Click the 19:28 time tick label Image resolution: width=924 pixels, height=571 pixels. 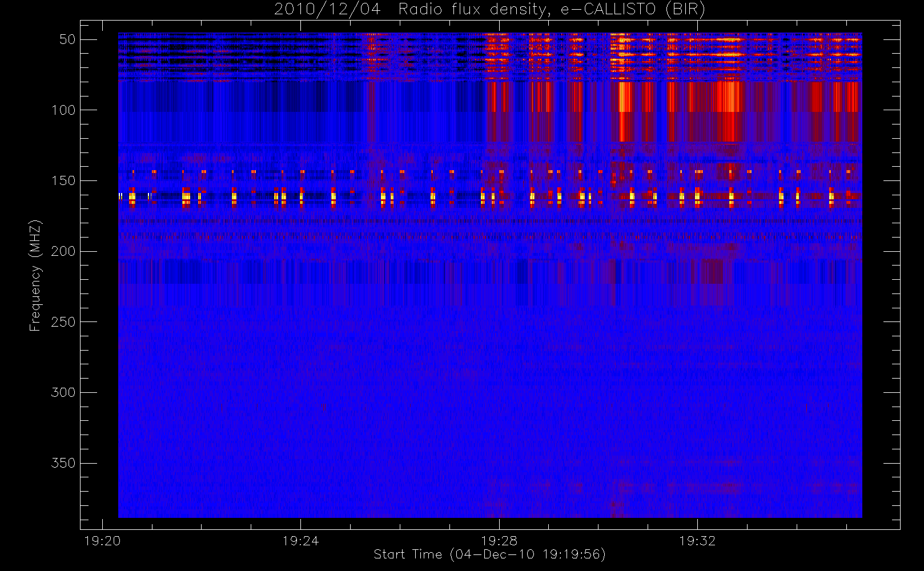499,541
